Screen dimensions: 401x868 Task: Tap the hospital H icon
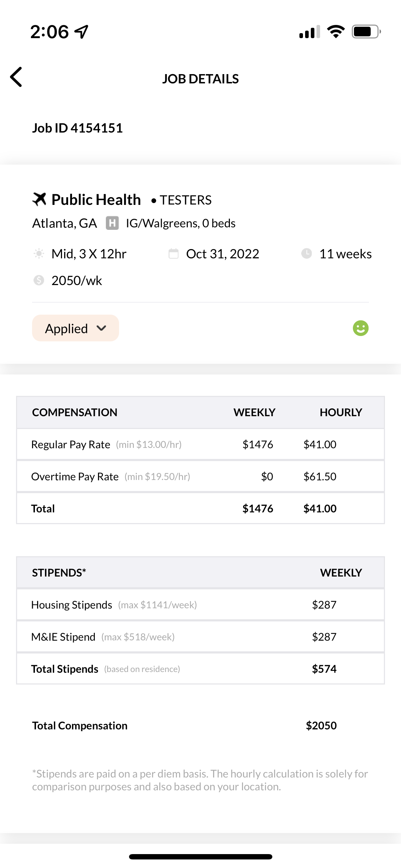click(112, 223)
